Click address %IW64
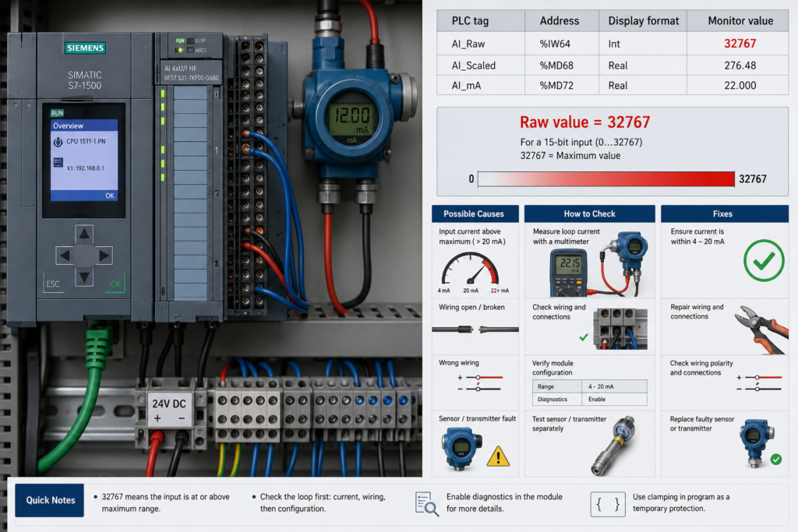Image resolution: width=798 pixels, height=532 pixels. click(555, 44)
